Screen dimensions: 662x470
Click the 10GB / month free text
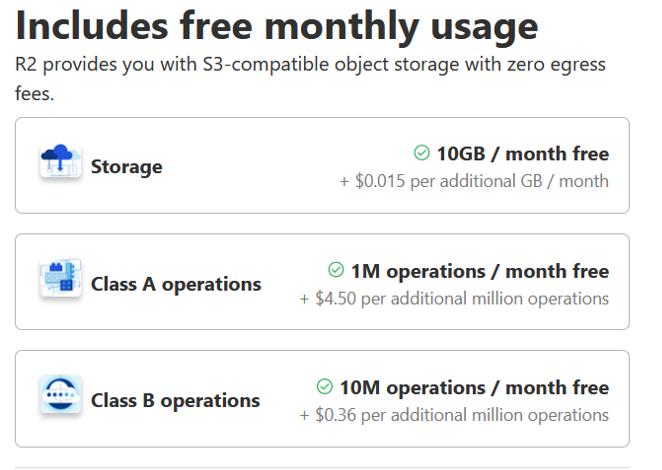(522, 154)
